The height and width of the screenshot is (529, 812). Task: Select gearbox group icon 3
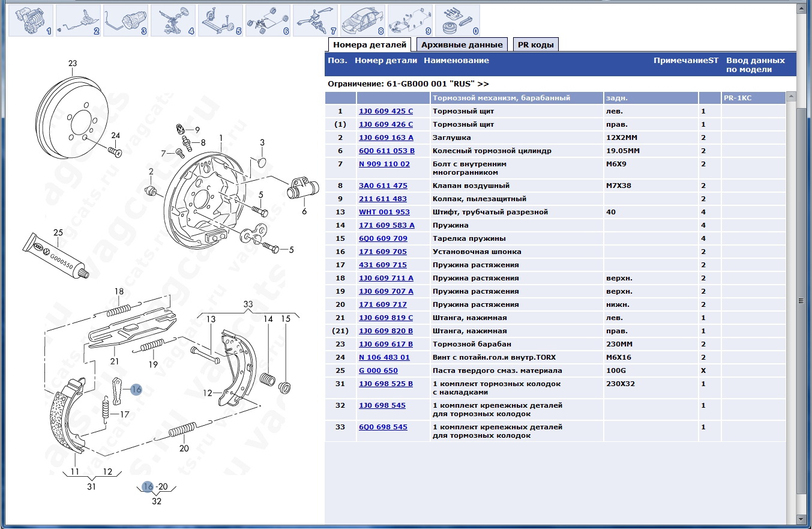pyautogui.click(x=125, y=20)
